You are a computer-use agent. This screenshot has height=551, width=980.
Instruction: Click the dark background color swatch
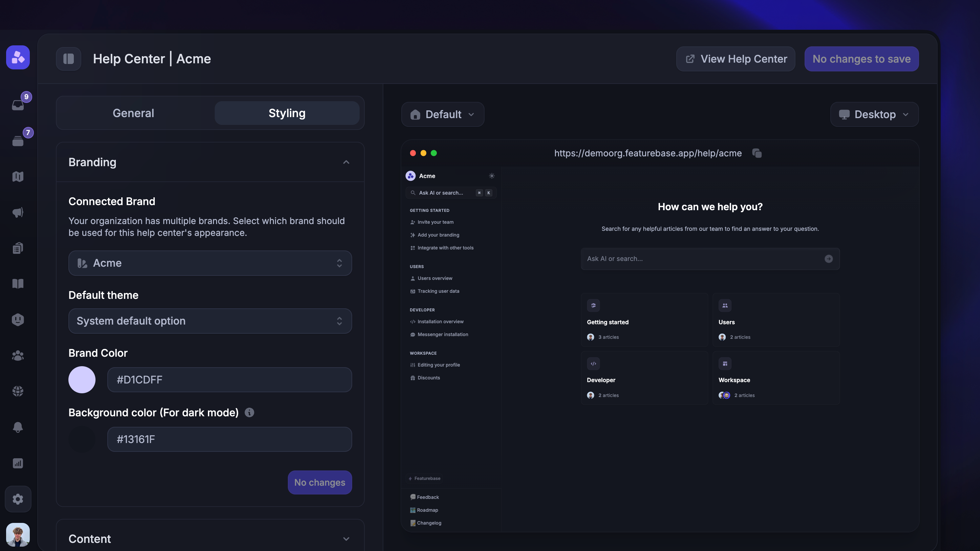click(x=82, y=439)
